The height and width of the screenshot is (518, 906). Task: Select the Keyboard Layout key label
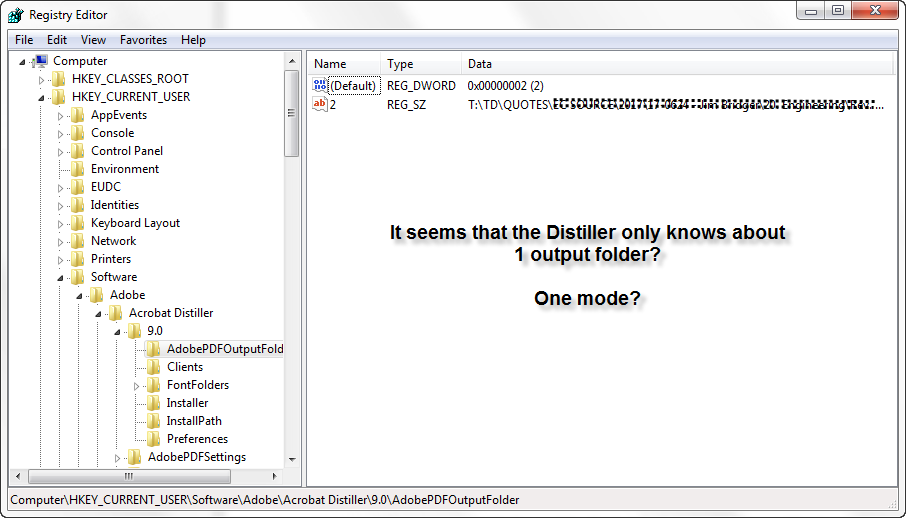pyautogui.click(x=135, y=223)
